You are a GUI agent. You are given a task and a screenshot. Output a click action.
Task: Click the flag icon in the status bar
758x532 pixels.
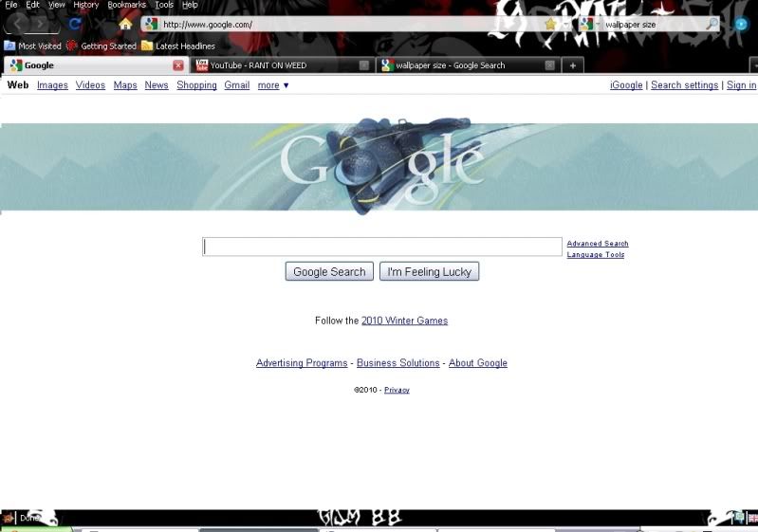click(752, 519)
